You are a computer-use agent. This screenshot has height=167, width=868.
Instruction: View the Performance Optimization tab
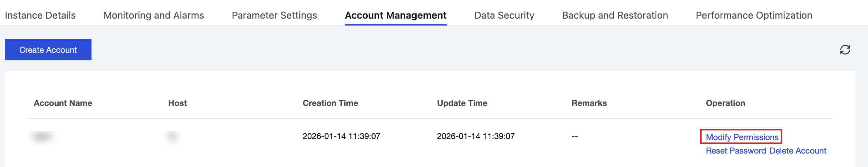pos(754,15)
